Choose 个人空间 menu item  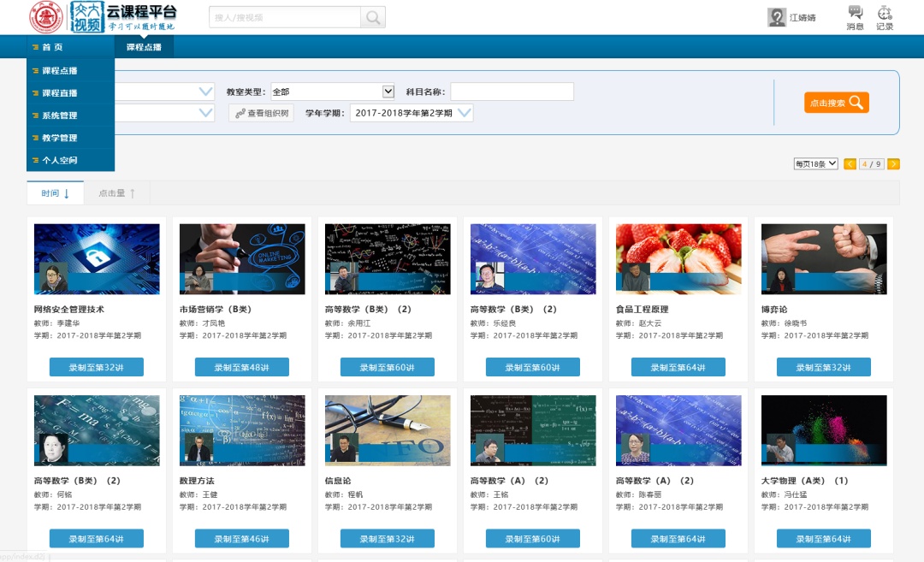point(60,160)
